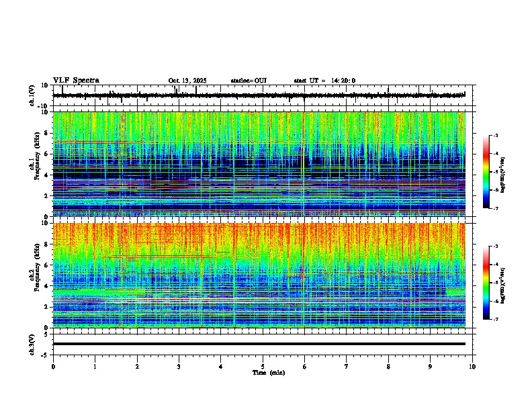Click the color bar beside the ch.1 spectrogram
532x411 pixels.
486,172
